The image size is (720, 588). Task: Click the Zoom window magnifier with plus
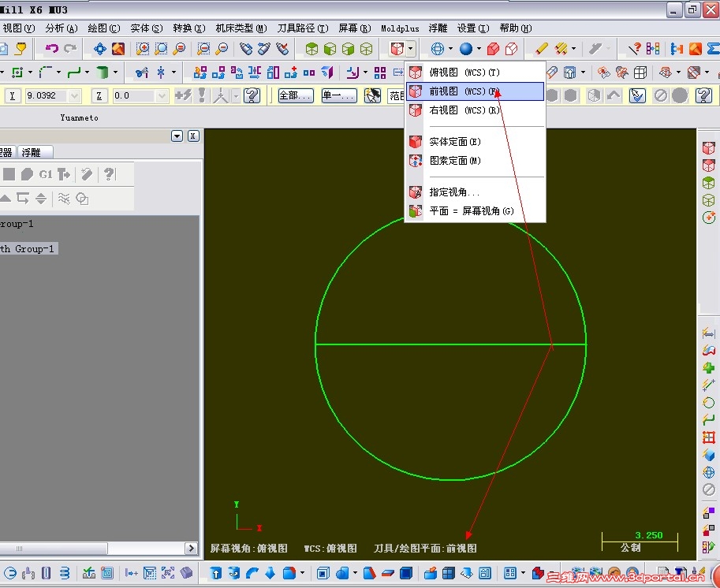143,49
